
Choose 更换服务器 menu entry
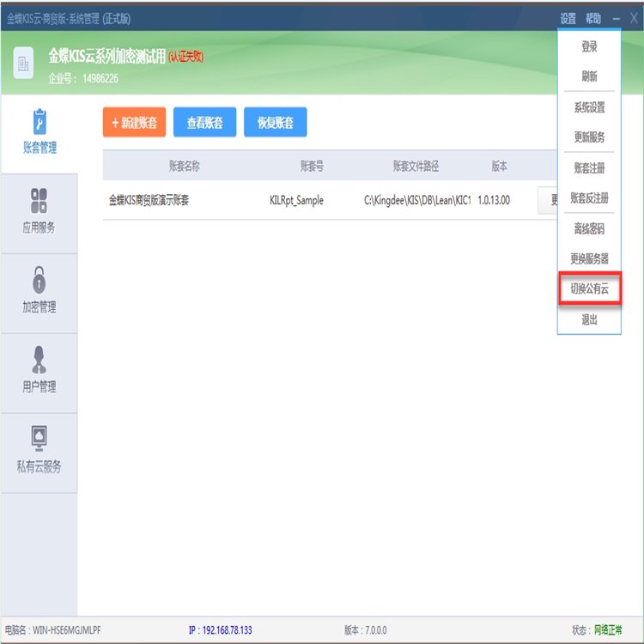[589, 258]
